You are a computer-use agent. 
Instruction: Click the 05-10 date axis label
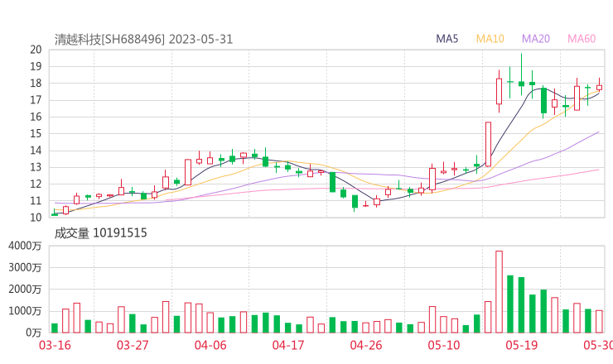pos(444,345)
